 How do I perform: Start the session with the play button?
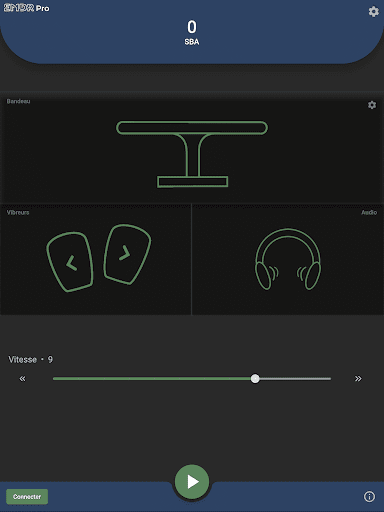[x=192, y=482]
